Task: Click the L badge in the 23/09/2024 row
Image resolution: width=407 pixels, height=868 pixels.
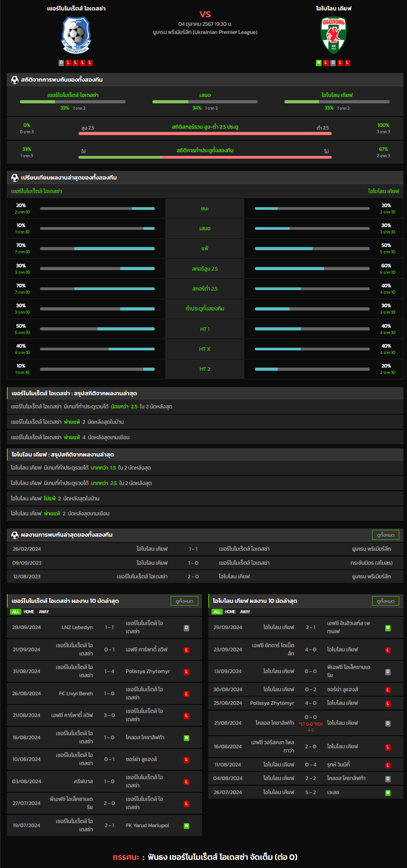Action: click(388, 650)
